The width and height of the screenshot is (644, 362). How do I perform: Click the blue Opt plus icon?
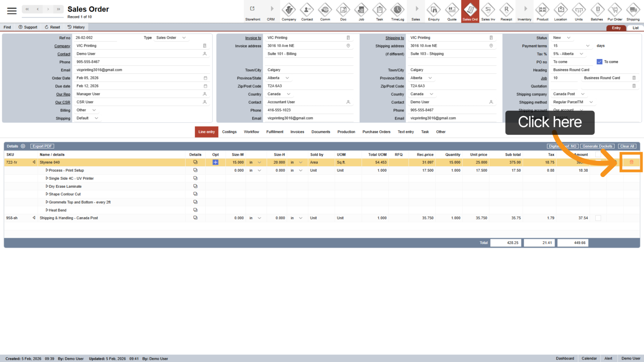pyautogui.click(x=215, y=162)
